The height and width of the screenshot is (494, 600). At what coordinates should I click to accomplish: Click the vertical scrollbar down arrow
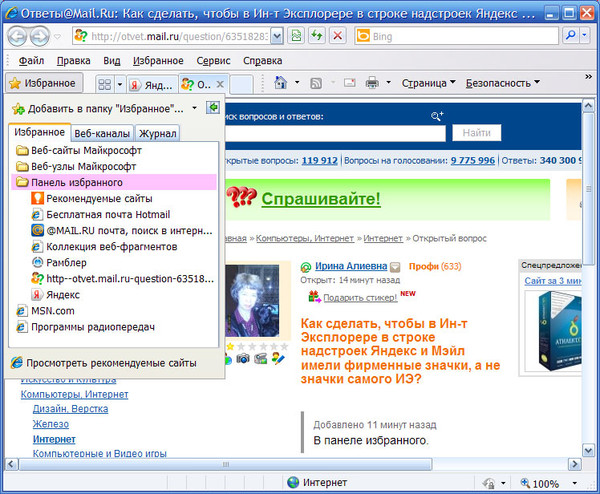(x=588, y=450)
